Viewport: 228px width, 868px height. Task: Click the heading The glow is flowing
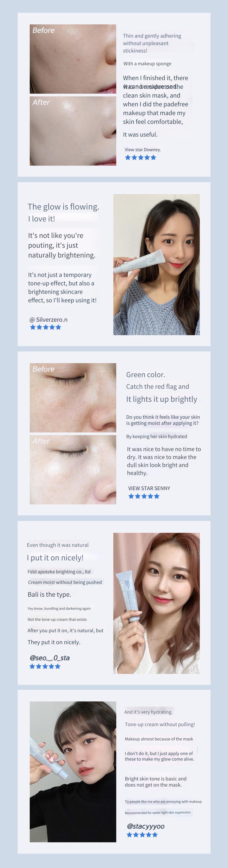click(x=63, y=207)
